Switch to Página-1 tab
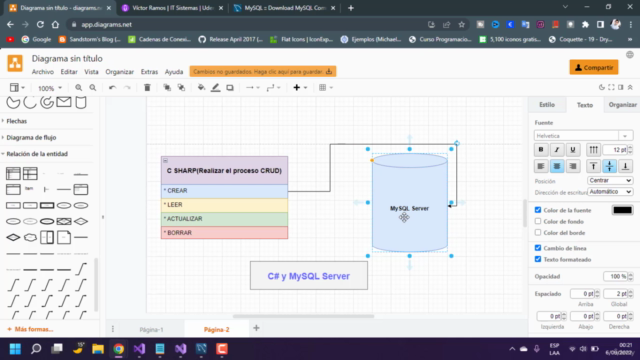Image resolution: width=640 pixels, height=360 pixels. (151, 329)
